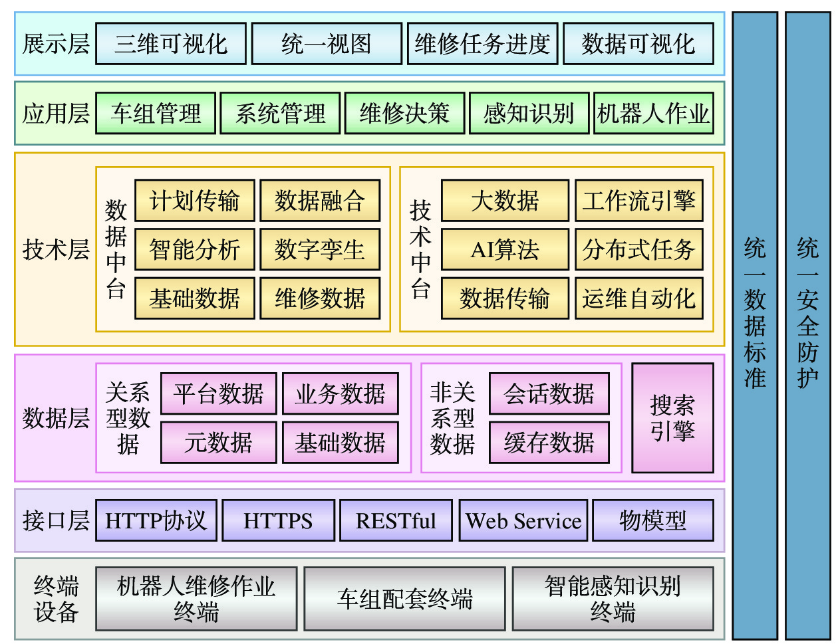The width and height of the screenshot is (838, 644).
Task: Select the 机器人作业 block
Action: pos(653,114)
